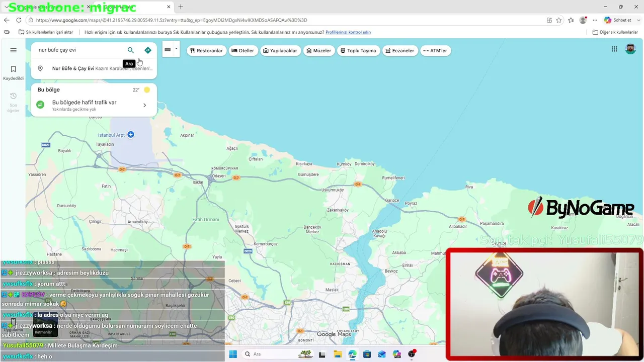The height and width of the screenshot is (362, 644).
Task: Open the Google apps grid
Action: 614,49
